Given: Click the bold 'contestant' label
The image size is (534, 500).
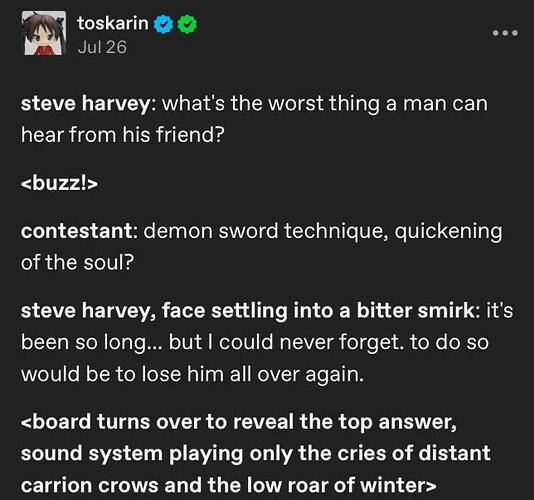Looking at the screenshot, I should [76, 231].
